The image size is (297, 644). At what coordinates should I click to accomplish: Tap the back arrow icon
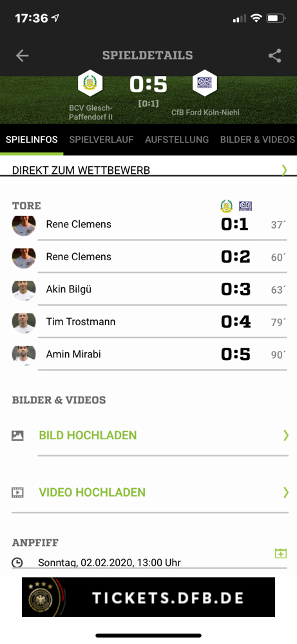pyautogui.click(x=22, y=55)
